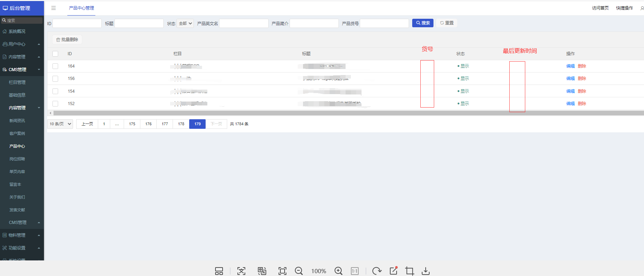
Task: Click 编辑 for row 156
Action: 570,79
